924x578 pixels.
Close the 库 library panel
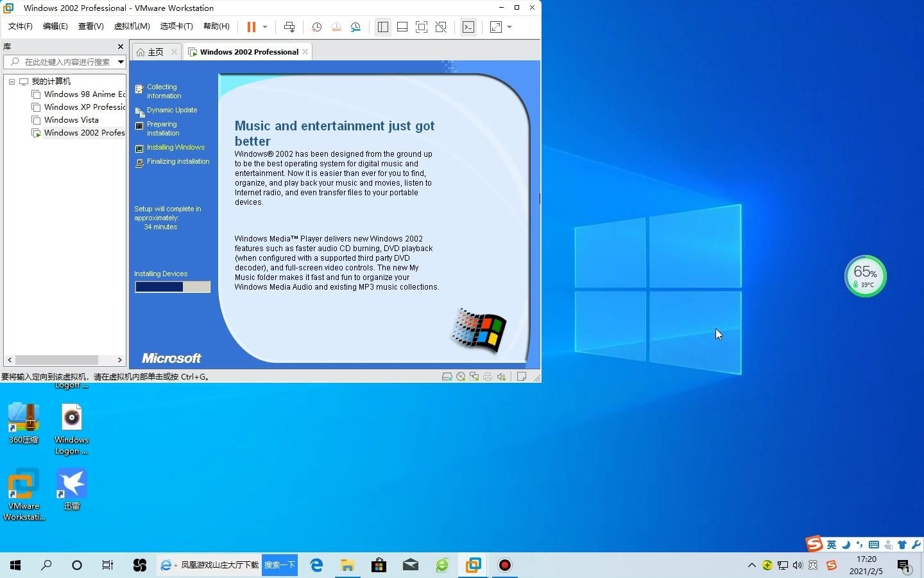121,46
